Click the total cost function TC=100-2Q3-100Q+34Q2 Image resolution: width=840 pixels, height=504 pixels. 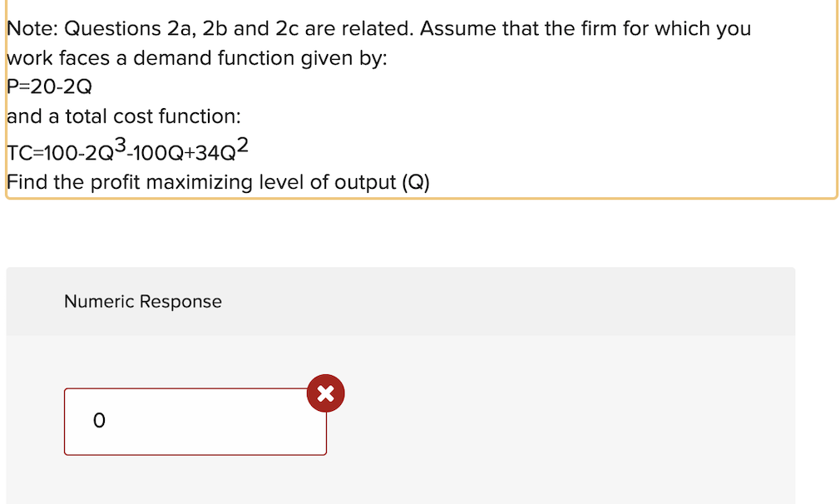coord(125,150)
